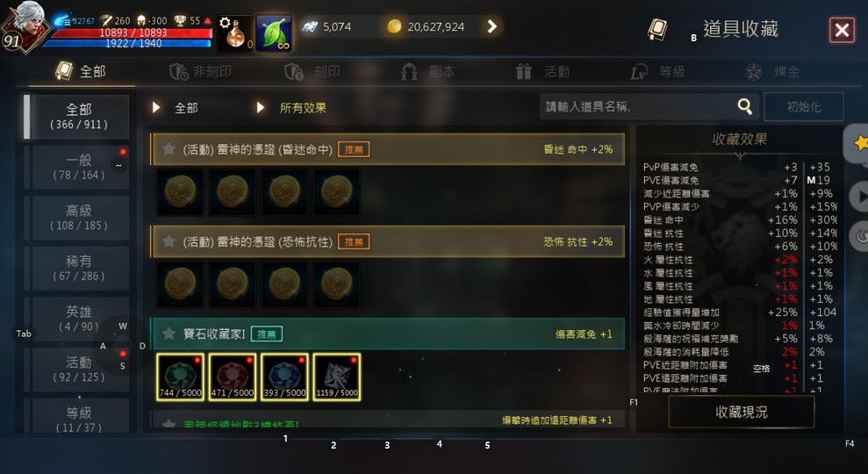The width and height of the screenshot is (868, 474).
Task: Select the green gem 744/5000 item
Action: click(181, 377)
